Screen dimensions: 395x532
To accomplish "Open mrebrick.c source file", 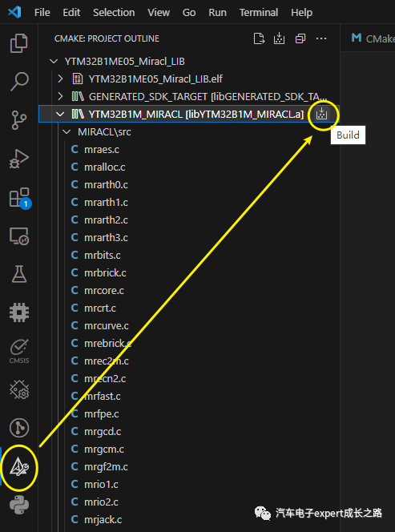I will [x=107, y=344].
